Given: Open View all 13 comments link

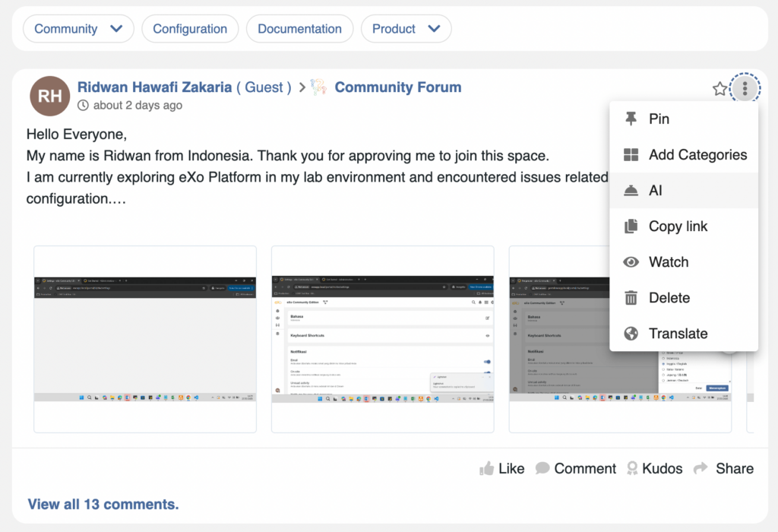Looking at the screenshot, I should coord(103,504).
